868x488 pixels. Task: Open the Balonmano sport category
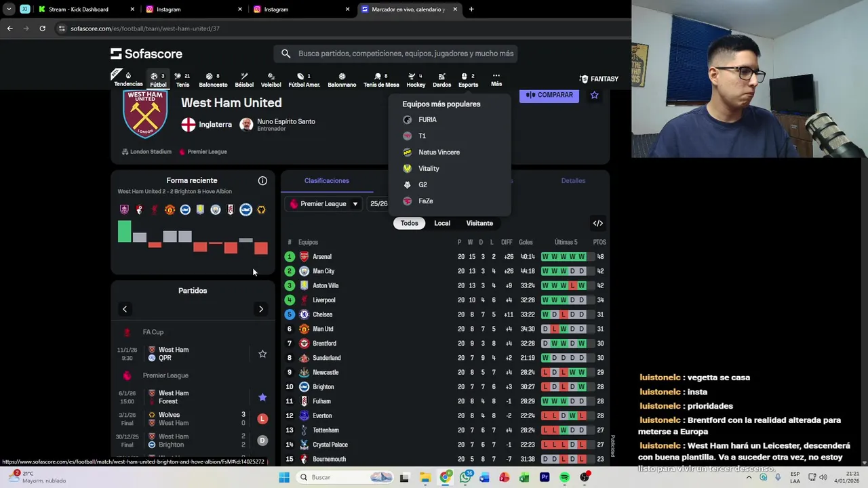pos(342,80)
